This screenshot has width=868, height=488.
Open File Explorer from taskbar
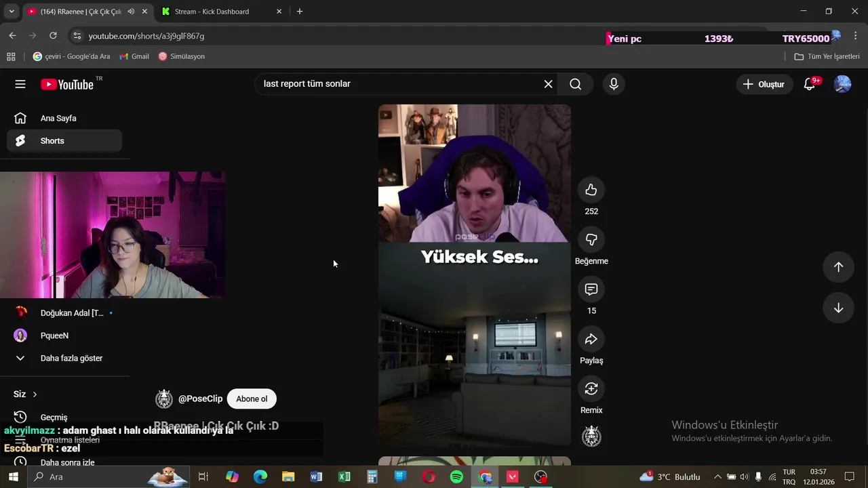coord(288,476)
